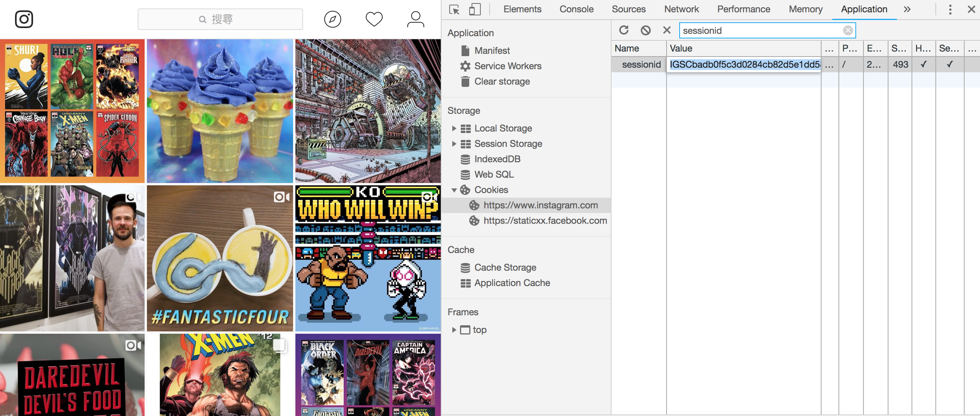
Task: Expand the Session Storage tree item
Action: pyautogui.click(x=454, y=144)
